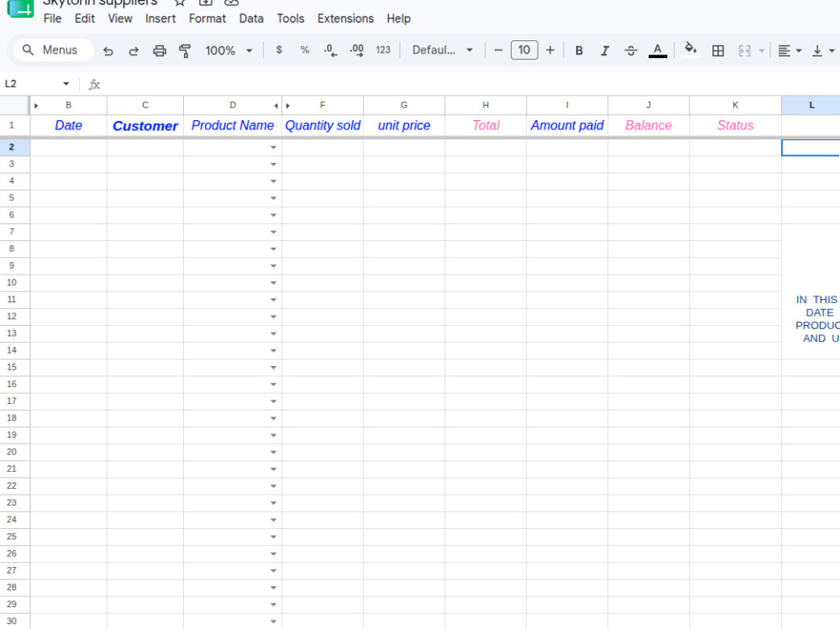This screenshot has height=629, width=840.
Task: Select the Amount paid header cell
Action: point(567,125)
